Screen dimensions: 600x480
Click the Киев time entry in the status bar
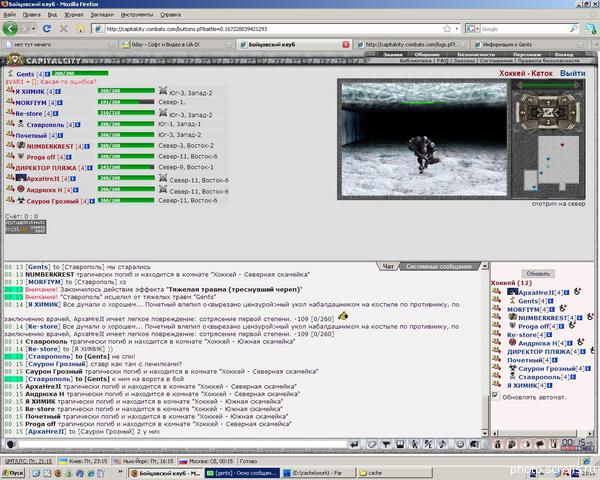[x=83, y=461]
